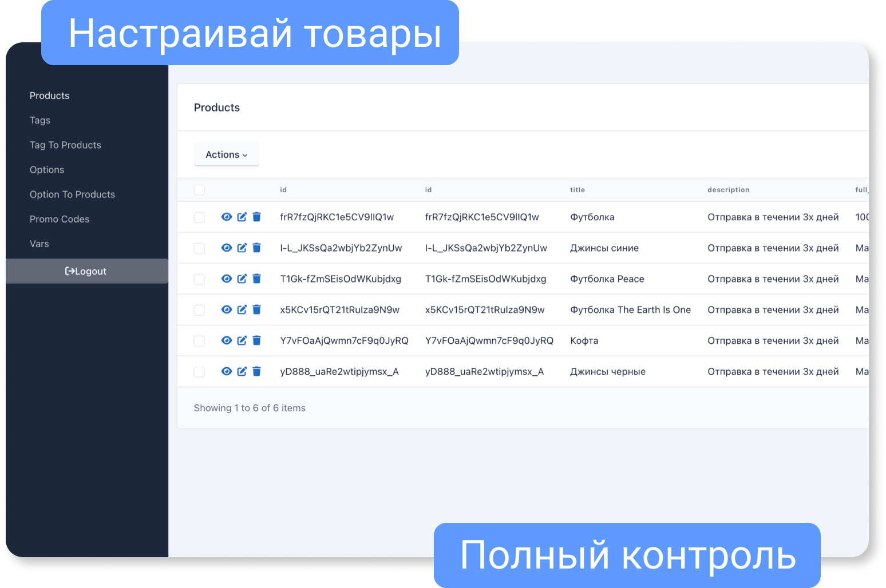The height and width of the screenshot is (588, 886).
Task: View details of Футболка The Earth Is One
Action: pos(227,309)
